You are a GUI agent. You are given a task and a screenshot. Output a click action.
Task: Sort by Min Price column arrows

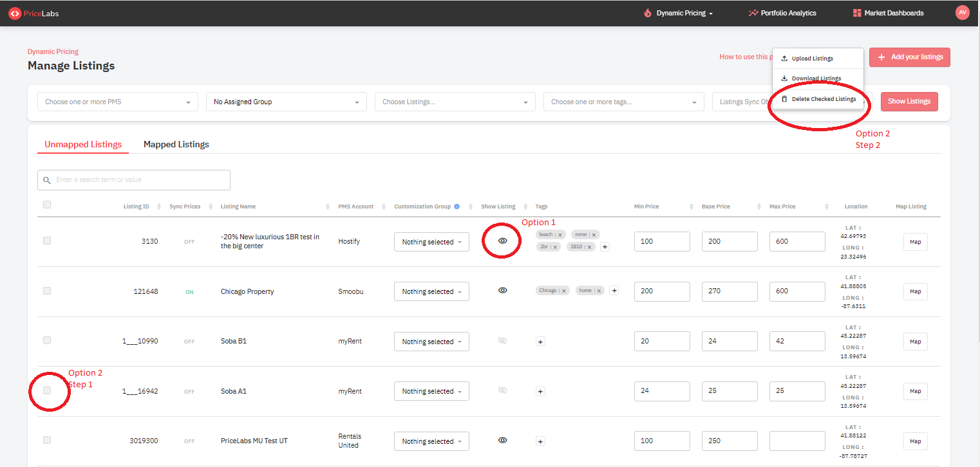click(x=692, y=206)
